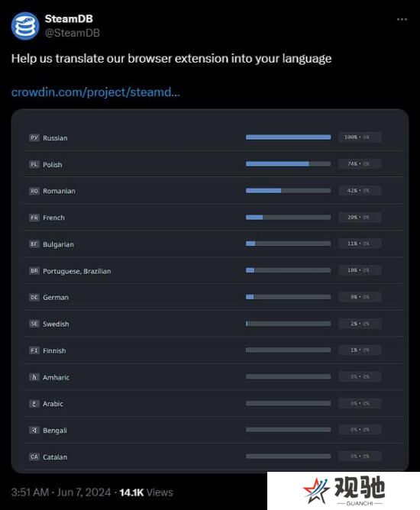Screen dimensions: 420x510
Task: Click the SE badge beside Swedish
Action: tap(34, 324)
